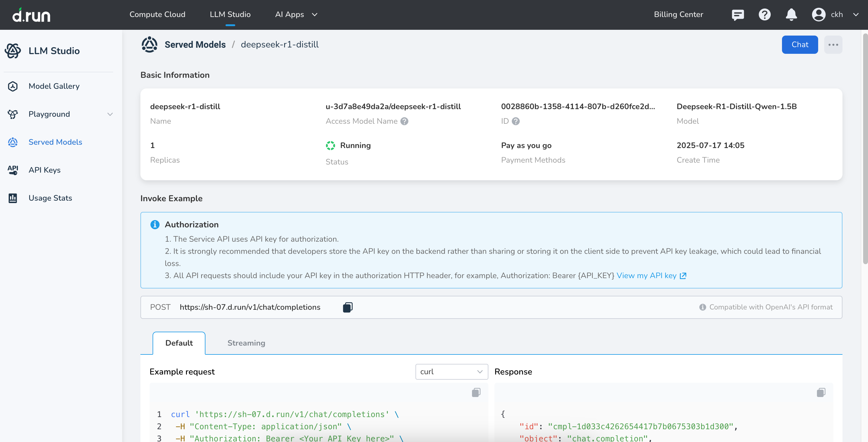Open the notifications bell
This screenshot has height=442, width=868.
[x=791, y=15]
